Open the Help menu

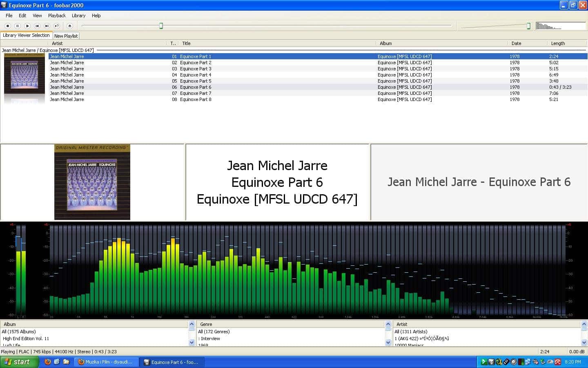pyautogui.click(x=96, y=16)
